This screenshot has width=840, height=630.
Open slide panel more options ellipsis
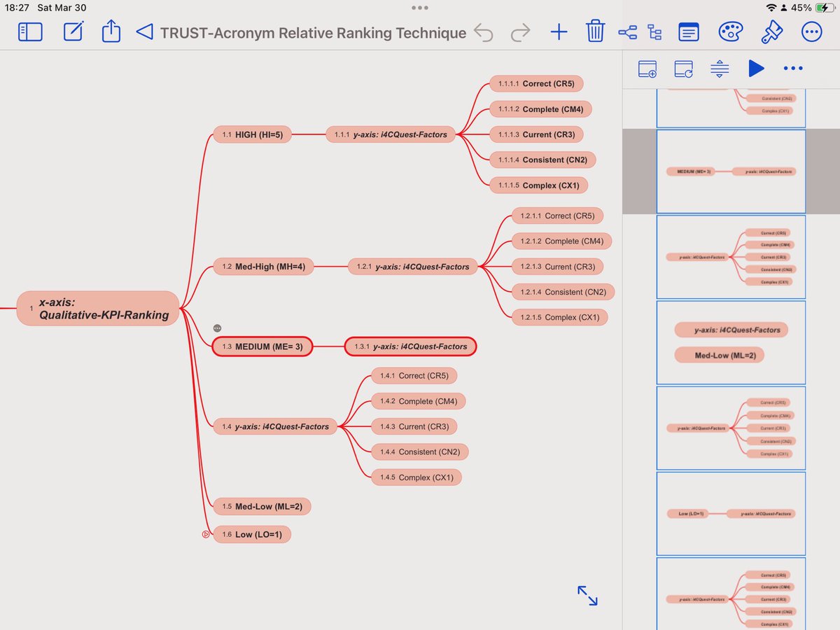point(793,69)
